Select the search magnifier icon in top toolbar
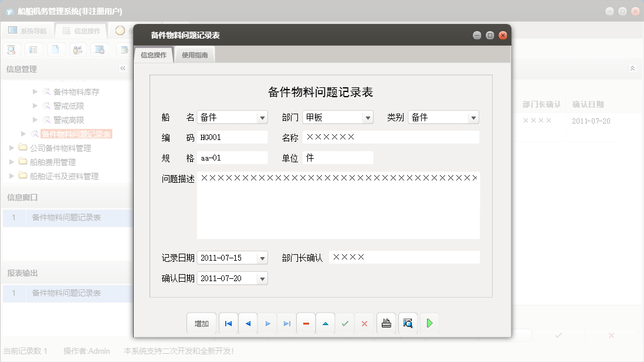 (x=12, y=49)
